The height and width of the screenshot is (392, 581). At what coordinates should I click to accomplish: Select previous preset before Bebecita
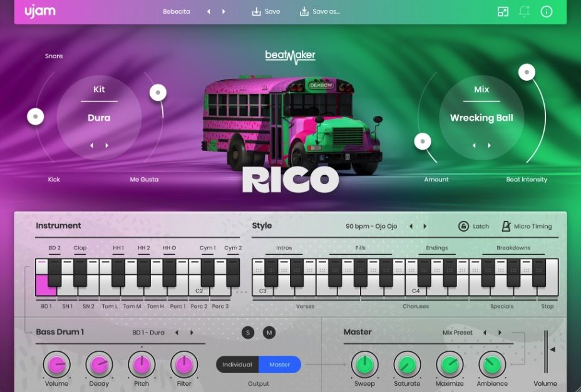[208, 11]
